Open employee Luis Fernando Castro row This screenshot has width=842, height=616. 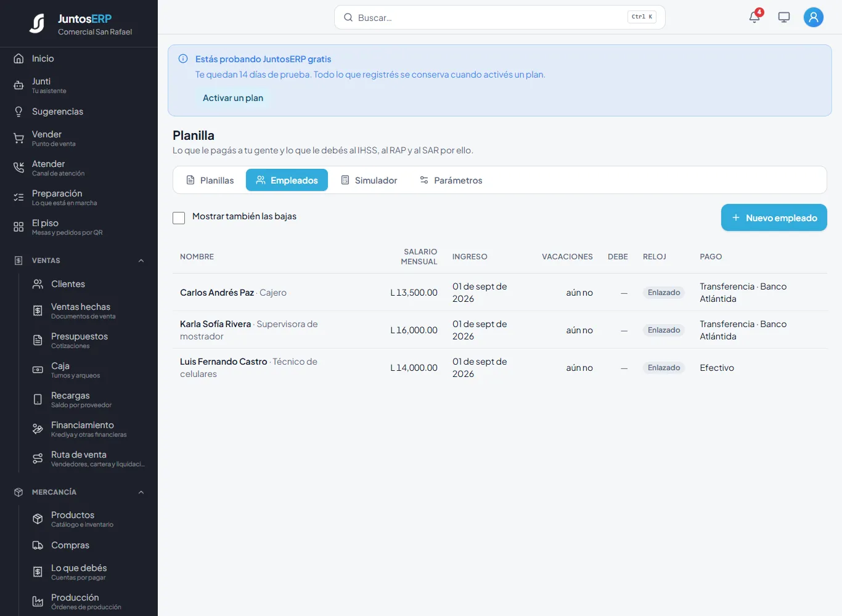[500, 368]
